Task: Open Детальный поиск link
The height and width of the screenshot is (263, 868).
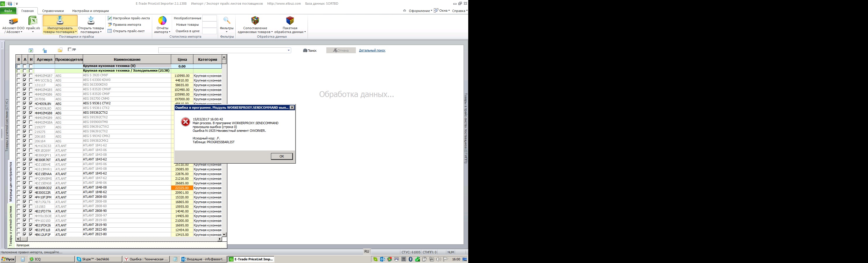Action: [x=372, y=51]
